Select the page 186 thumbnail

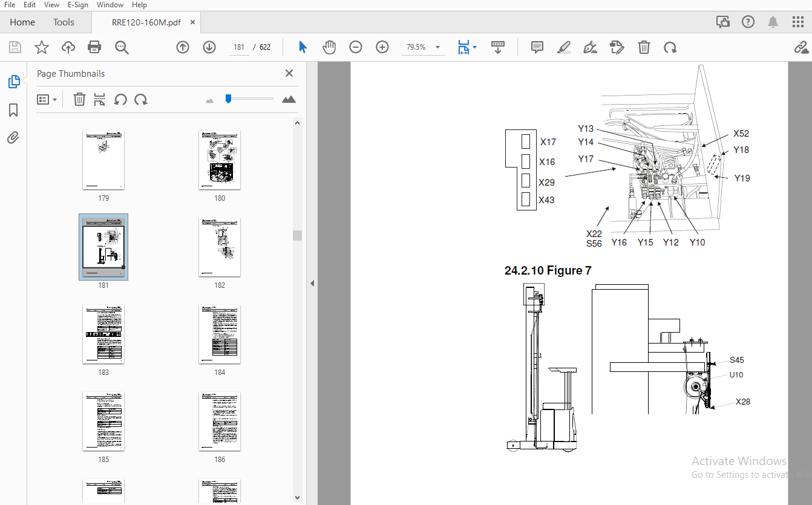click(x=220, y=422)
